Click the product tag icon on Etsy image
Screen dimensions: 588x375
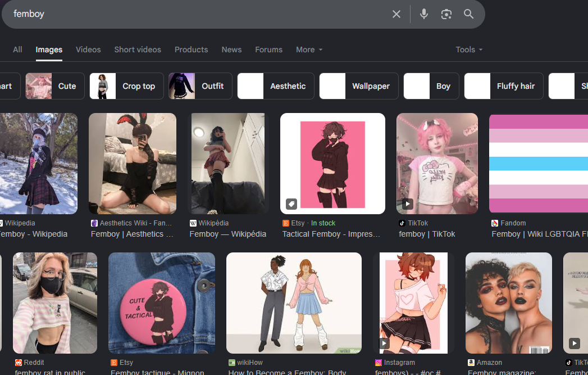(x=291, y=204)
